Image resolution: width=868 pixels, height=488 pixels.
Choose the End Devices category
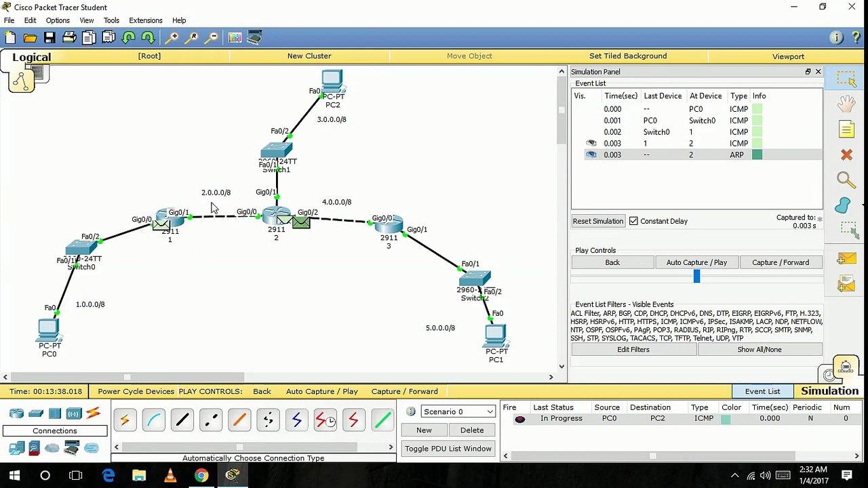point(17,448)
